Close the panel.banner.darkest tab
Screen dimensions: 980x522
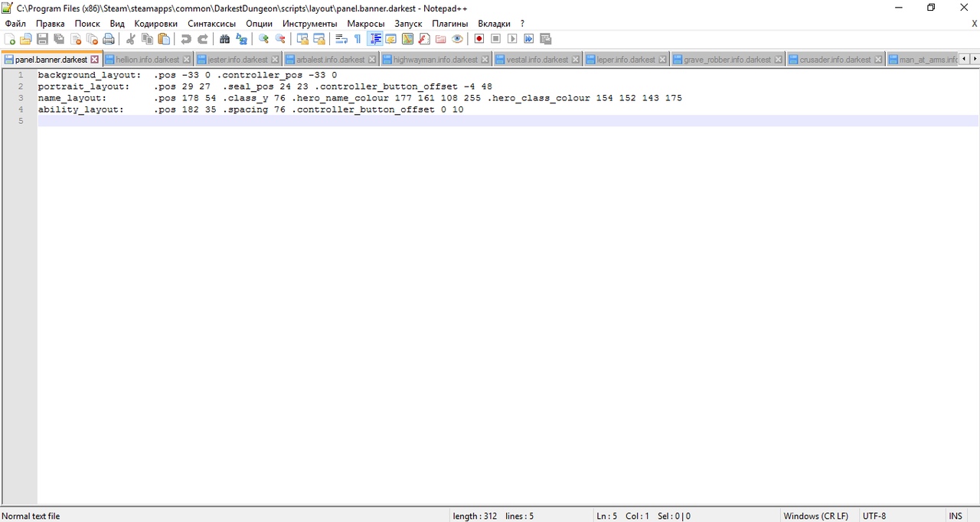coord(95,60)
